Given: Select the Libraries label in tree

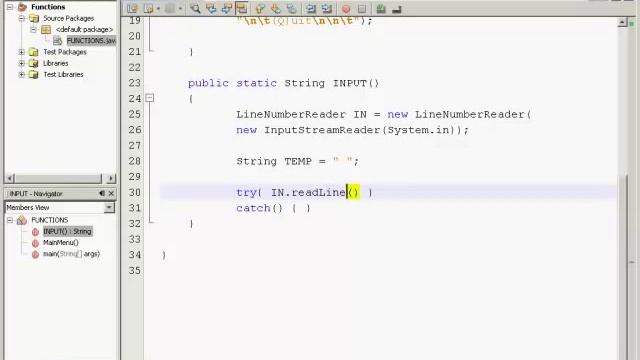Looking at the screenshot, I should [x=56, y=63].
